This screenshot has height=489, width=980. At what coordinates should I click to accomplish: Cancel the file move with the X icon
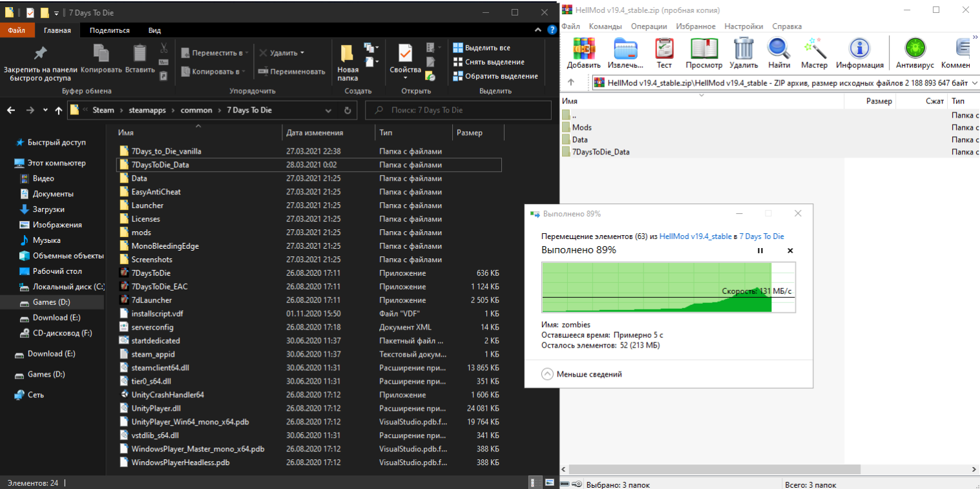click(790, 251)
